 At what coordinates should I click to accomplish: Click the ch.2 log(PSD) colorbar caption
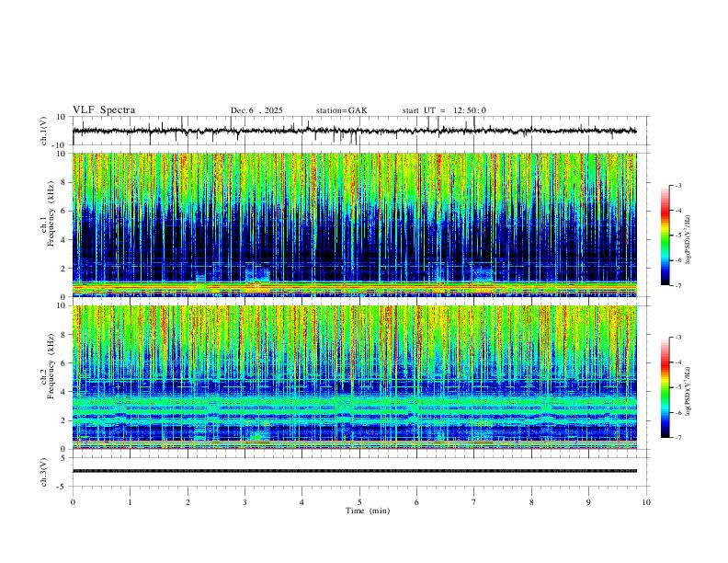(x=688, y=391)
